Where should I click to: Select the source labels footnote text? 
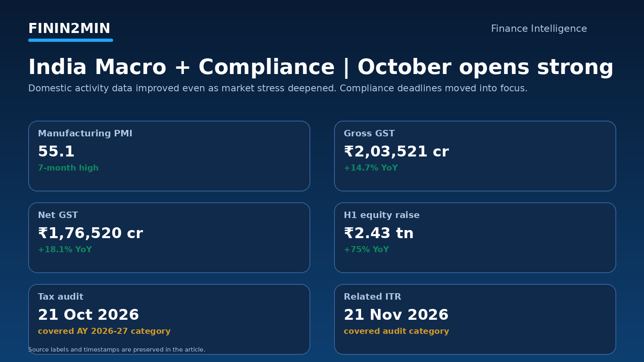(117, 350)
